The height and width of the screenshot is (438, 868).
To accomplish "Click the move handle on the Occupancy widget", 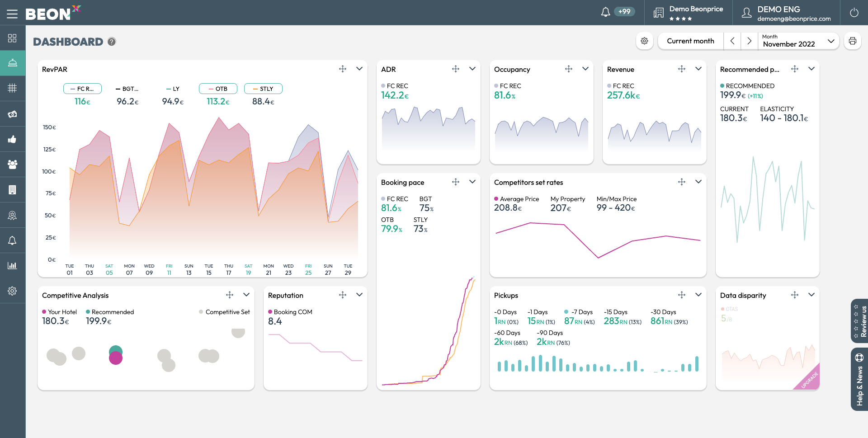I will tap(569, 69).
